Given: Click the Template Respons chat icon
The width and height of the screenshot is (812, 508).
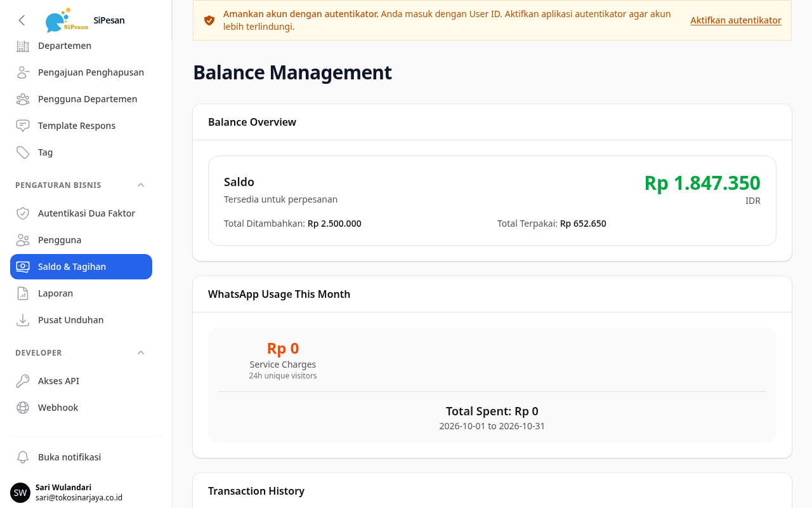Looking at the screenshot, I should tap(23, 126).
